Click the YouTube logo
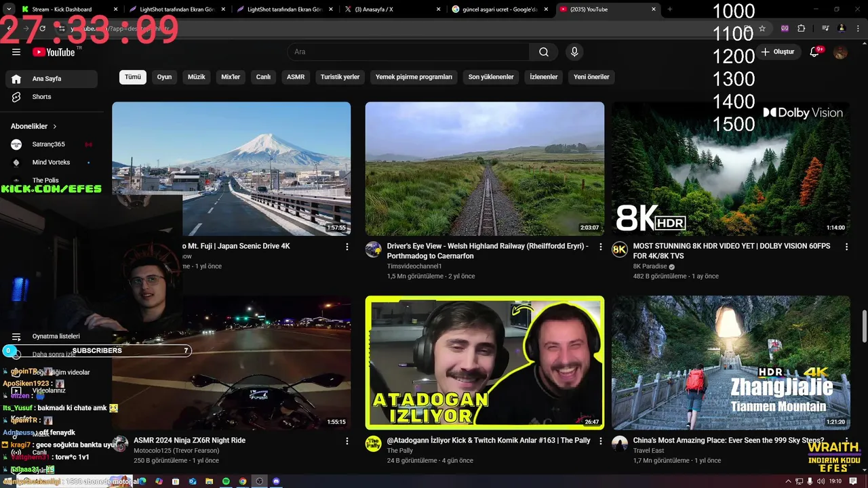 (54, 52)
